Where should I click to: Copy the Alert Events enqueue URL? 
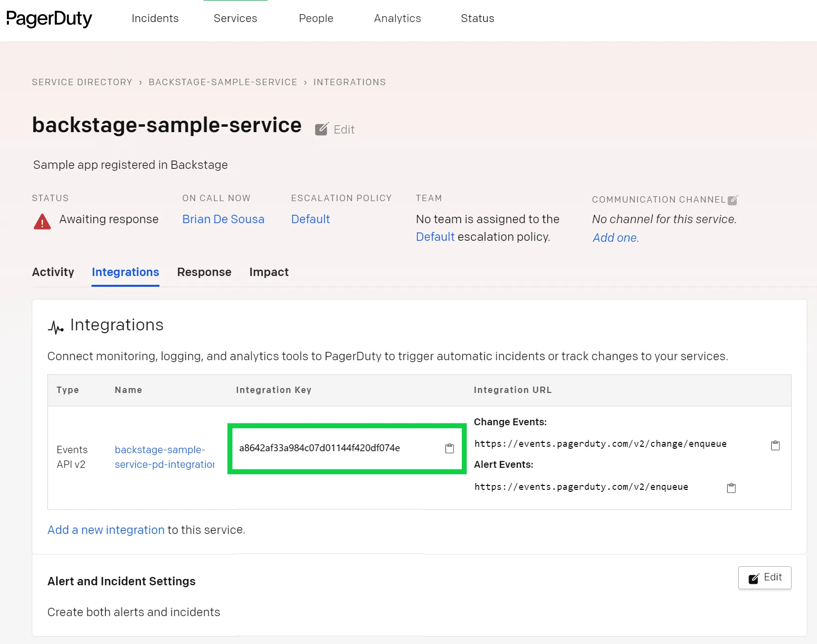point(731,488)
